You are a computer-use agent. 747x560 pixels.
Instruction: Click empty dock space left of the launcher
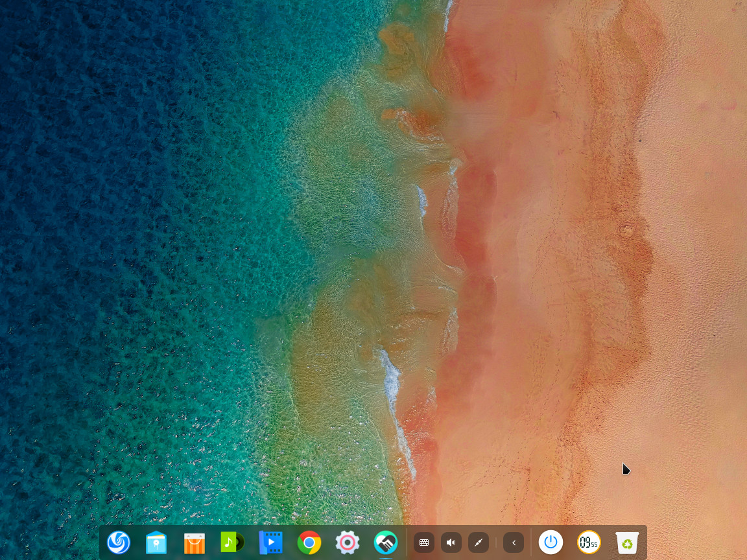point(102,542)
